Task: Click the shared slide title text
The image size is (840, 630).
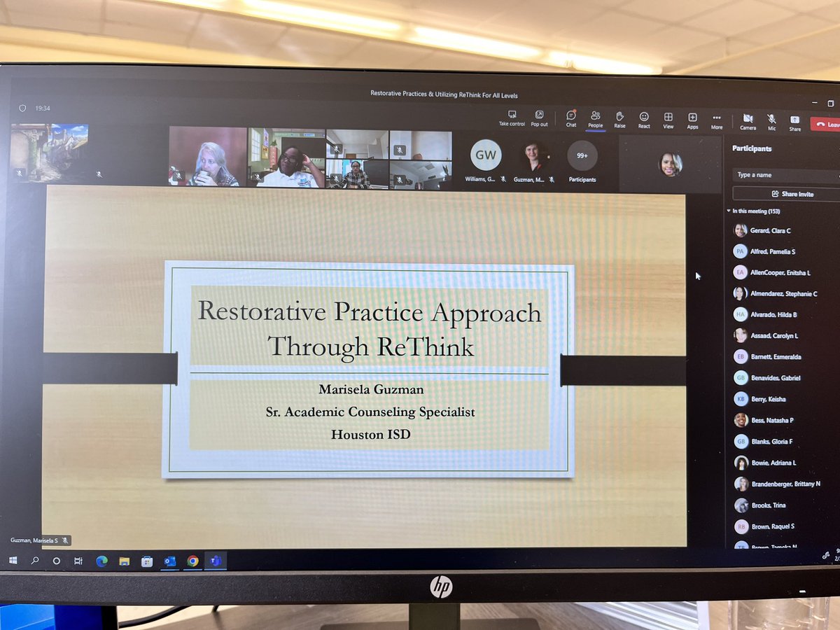Action: click(370, 328)
